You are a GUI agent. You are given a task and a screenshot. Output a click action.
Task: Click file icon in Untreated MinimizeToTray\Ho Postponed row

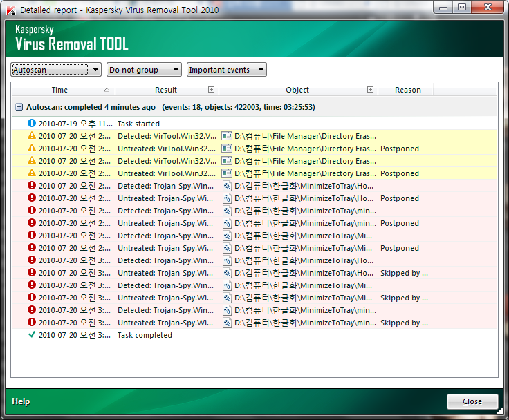click(x=227, y=198)
